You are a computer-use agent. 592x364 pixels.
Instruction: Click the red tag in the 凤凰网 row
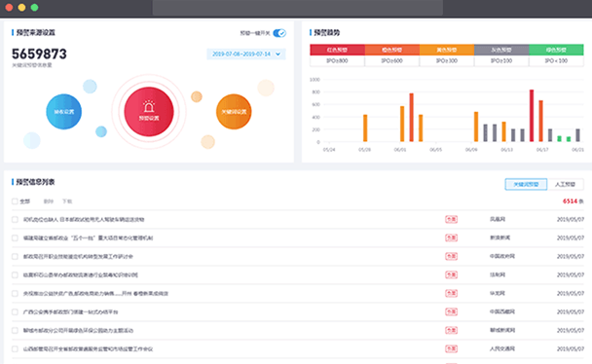[451, 219]
